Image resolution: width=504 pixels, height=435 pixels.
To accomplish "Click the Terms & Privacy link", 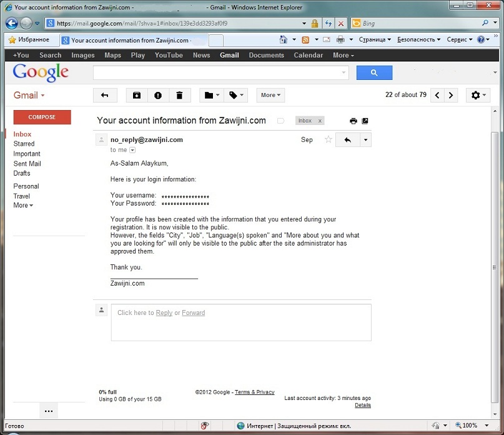I will (254, 392).
